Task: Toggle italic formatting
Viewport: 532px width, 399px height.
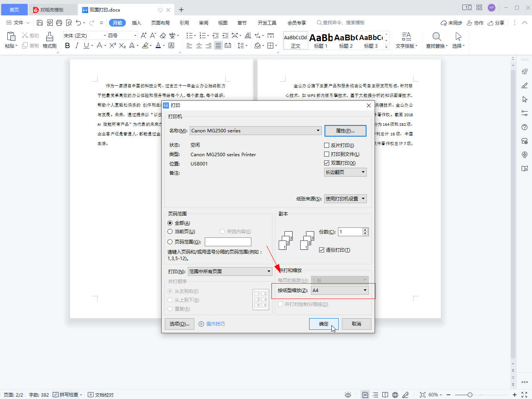Action: 77,45
